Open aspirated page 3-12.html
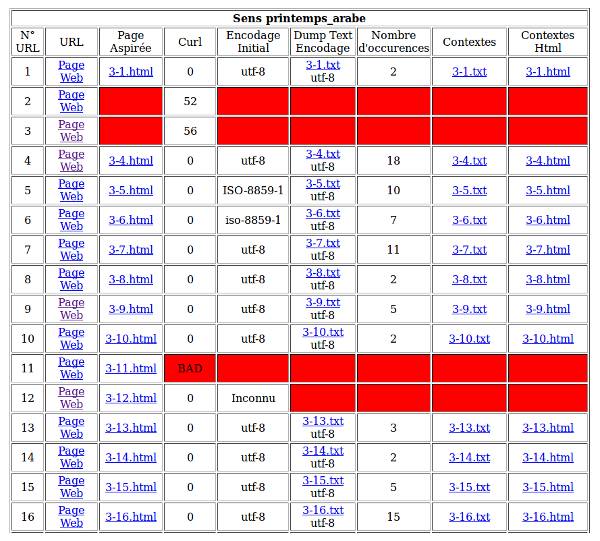600x541 pixels. pyautogui.click(x=131, y=398)
